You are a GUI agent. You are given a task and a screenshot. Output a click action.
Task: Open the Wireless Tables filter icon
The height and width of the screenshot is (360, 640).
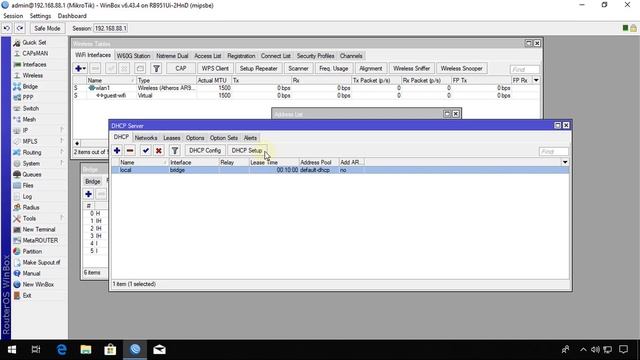tap(156, 69)
